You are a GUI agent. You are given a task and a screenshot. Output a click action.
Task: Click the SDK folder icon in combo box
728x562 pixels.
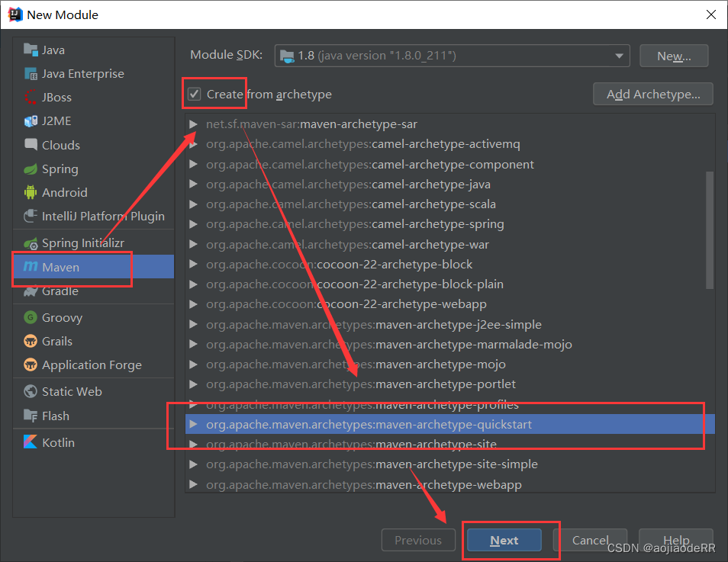point(287,56)
